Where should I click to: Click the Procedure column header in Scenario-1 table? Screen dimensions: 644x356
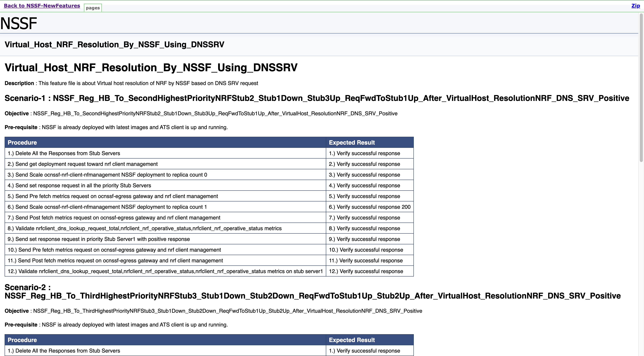22,142
